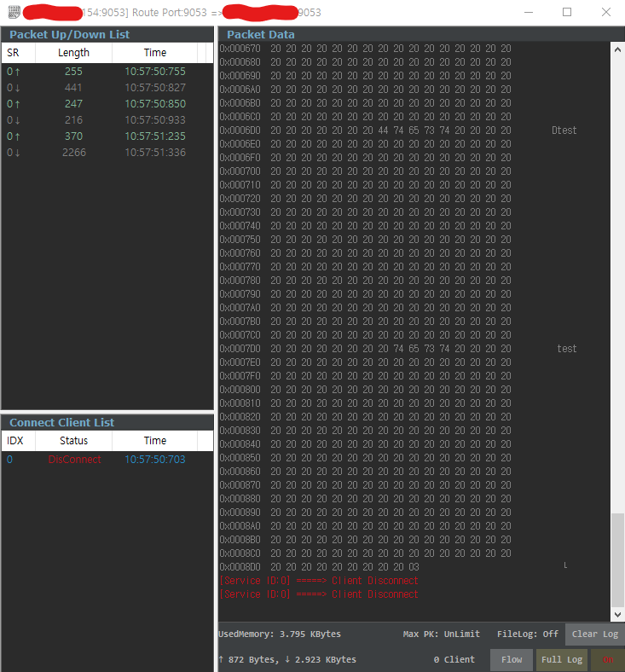The width and height of the screenshot is (625, 672).
Task: Click the hex row at offset 0x000670
Action: (x=366, y=49)
